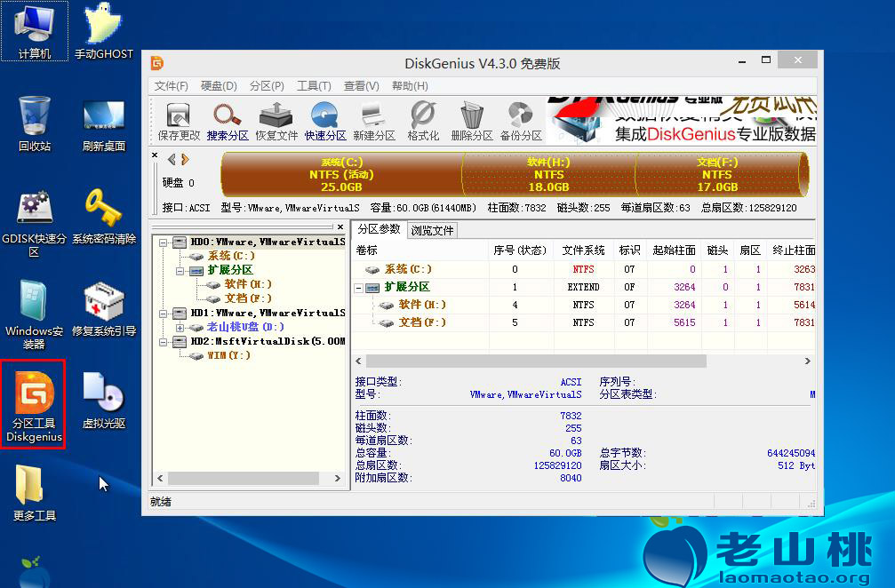Select 软件(H:) in the disk tree

(247, 284)
